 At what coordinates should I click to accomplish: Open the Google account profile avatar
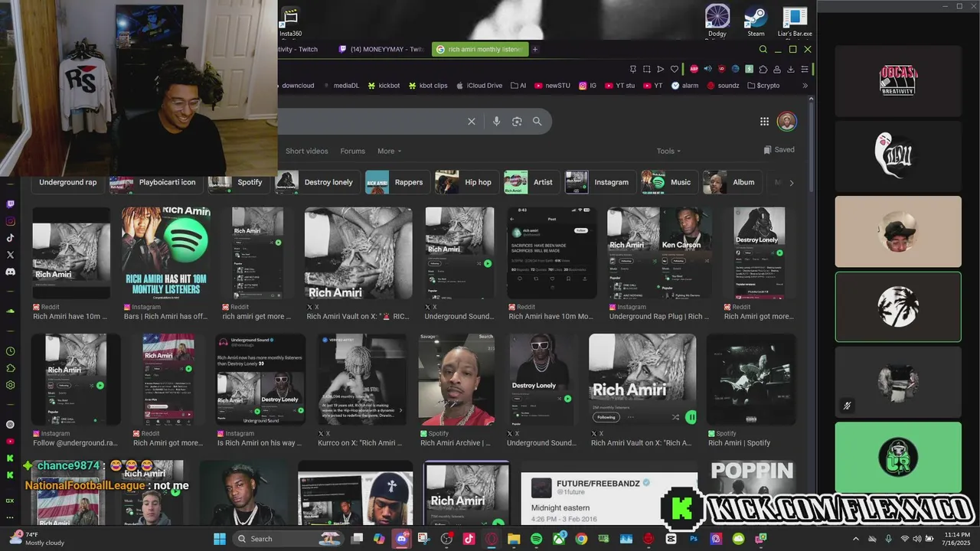click(x=786, y=121)
